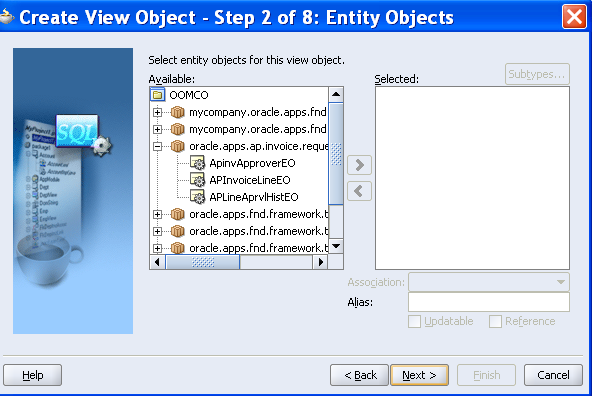592x396 pixels.
Task: Select APLineAprvlHistEO in the Available tree
Action: click(x=254, y=197)
